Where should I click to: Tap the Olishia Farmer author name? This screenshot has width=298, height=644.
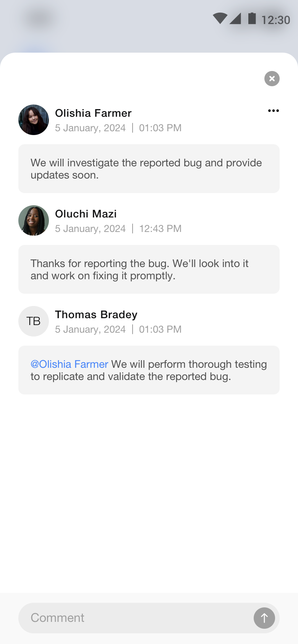tap(93, 113)
